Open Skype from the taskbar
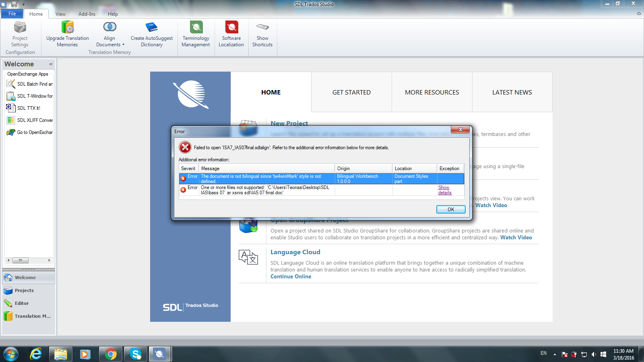This screenshot has width=644, height=362. click(136, 354)
